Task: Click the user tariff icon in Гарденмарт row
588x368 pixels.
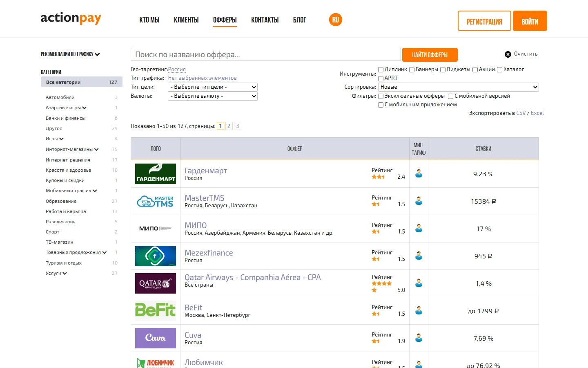Action: [419, 173]
